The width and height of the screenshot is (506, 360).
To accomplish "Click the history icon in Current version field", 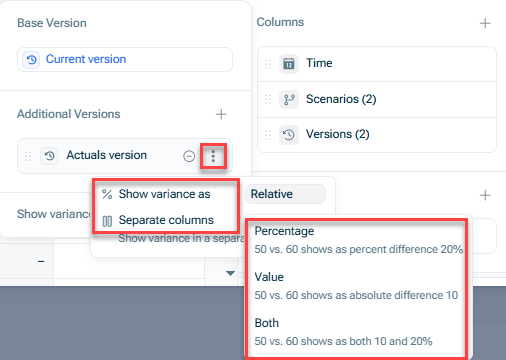I will (31, 60).
